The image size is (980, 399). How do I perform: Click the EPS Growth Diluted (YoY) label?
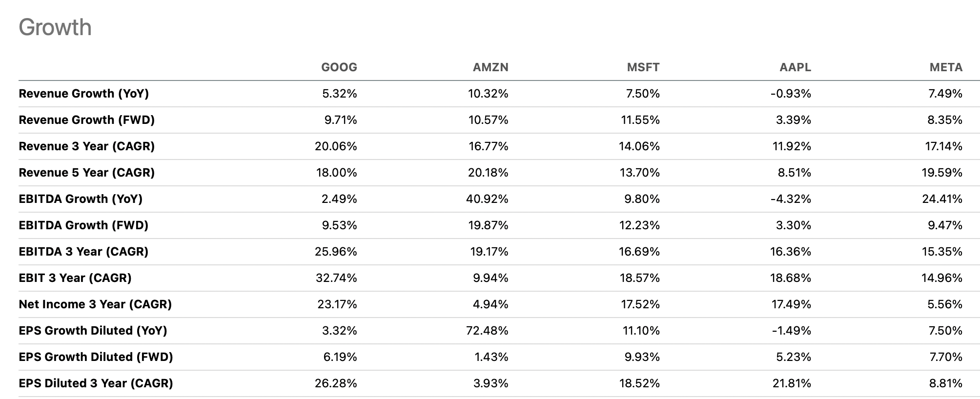click(x=93, y=331)
